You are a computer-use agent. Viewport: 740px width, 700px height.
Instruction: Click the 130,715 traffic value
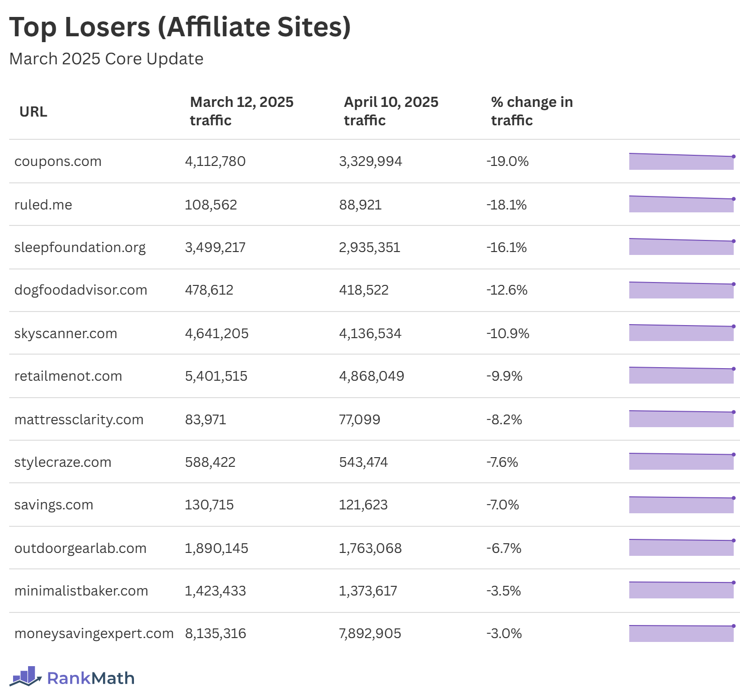pyautogui.click(x=209, y=505)
